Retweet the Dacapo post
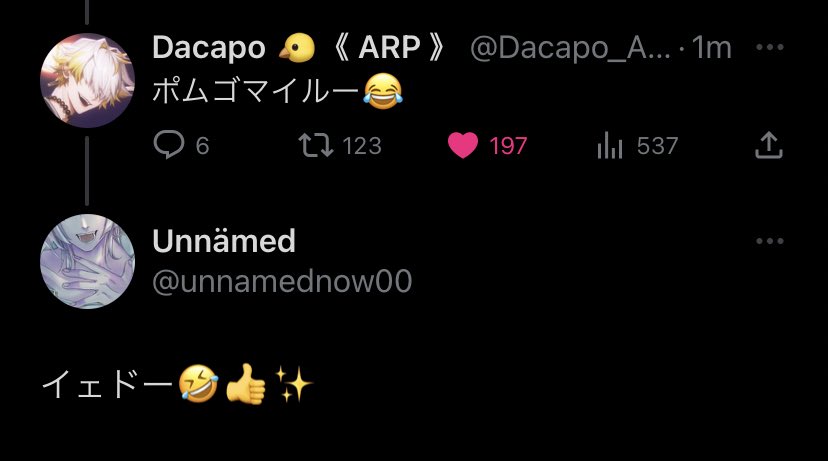This screenshot has height=461, width=828. point(316,145)
